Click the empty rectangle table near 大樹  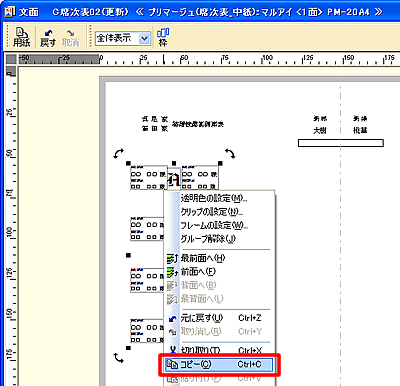(x=341, y=143)
